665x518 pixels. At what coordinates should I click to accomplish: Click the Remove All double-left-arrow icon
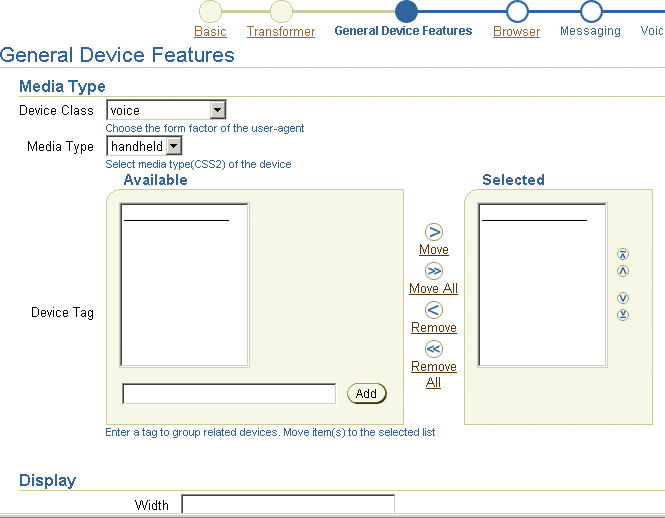[x=433, y=349]
